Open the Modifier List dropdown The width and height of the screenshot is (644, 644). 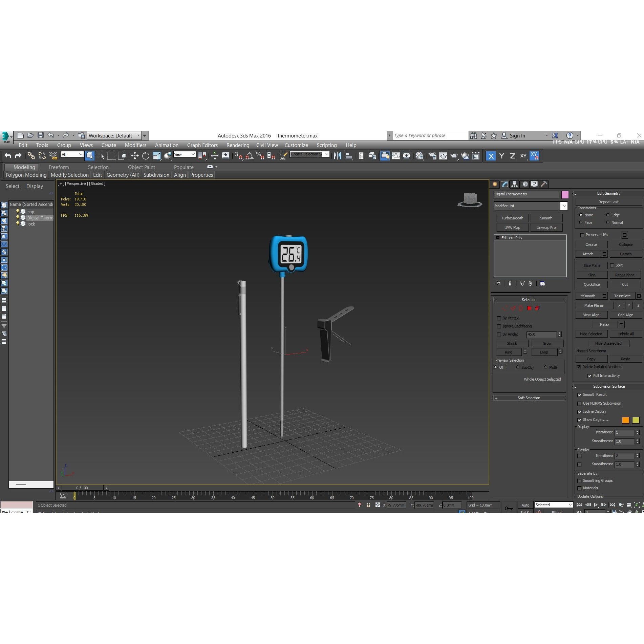tap(531, 206)
